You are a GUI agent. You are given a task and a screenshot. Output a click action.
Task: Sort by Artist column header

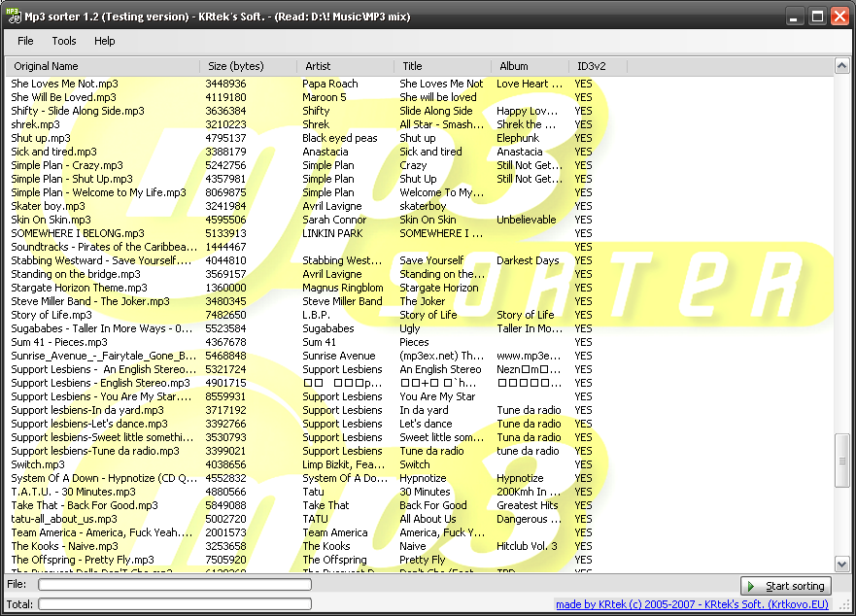coord(346,66)
